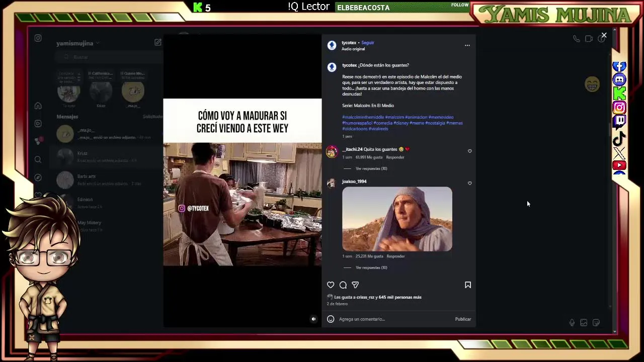
Task: Click Facebook icon in stream overlay
Action: [619, 66]
